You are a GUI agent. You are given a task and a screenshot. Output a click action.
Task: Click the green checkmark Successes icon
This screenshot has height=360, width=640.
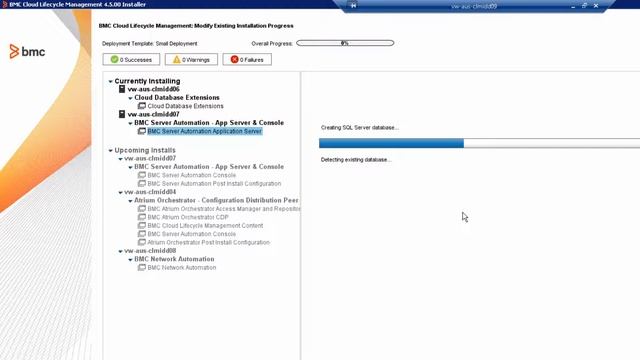click(x=114, y=59)
